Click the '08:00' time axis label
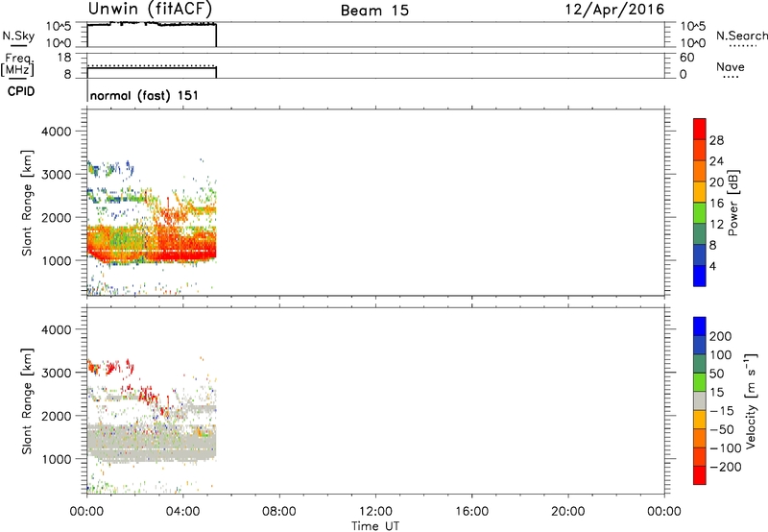Screen dimensions: 768x532 click(279, 512)
